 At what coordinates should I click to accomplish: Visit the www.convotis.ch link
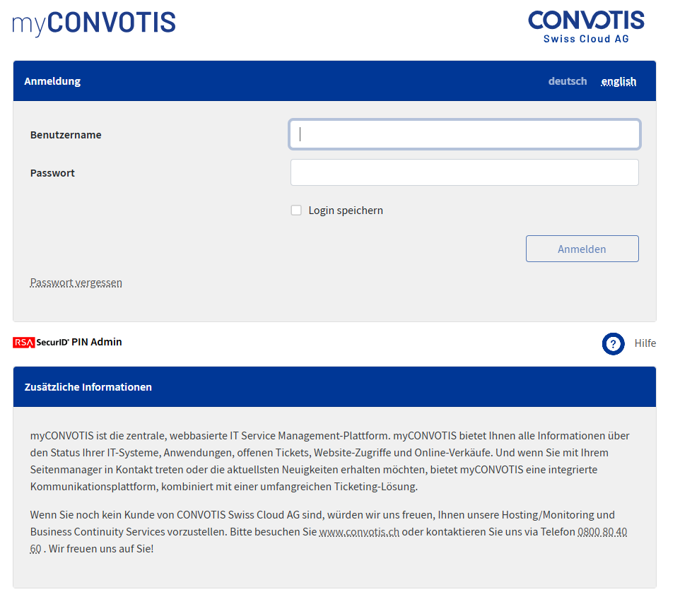(359, 532)
